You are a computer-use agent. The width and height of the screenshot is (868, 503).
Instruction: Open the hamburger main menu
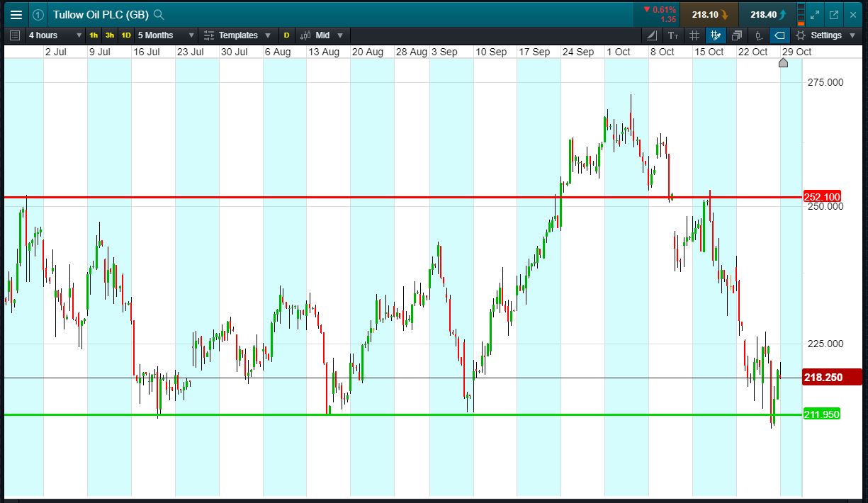point(16,14)
